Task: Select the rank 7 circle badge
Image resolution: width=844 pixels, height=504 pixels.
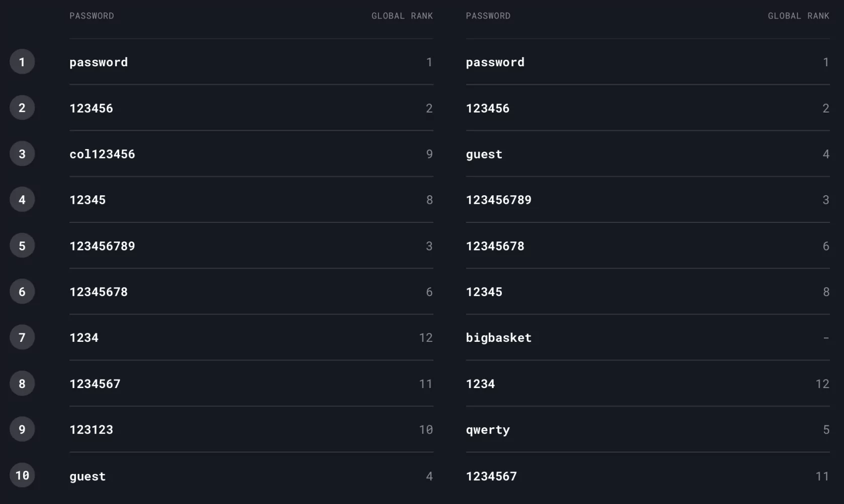Action: 22,337
